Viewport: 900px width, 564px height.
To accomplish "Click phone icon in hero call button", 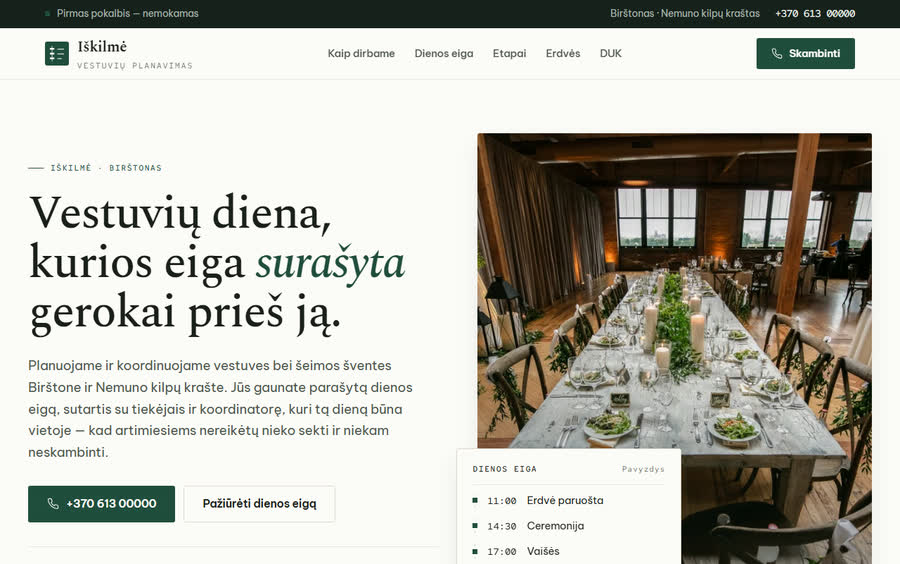I will 53,504.
